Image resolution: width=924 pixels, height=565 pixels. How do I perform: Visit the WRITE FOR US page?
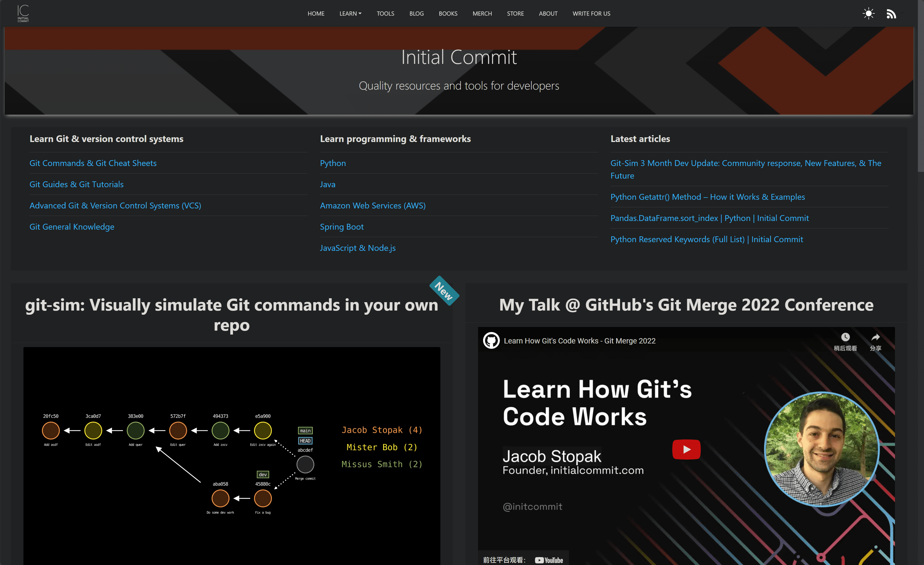pyautogui.click(x=591, y=13)
